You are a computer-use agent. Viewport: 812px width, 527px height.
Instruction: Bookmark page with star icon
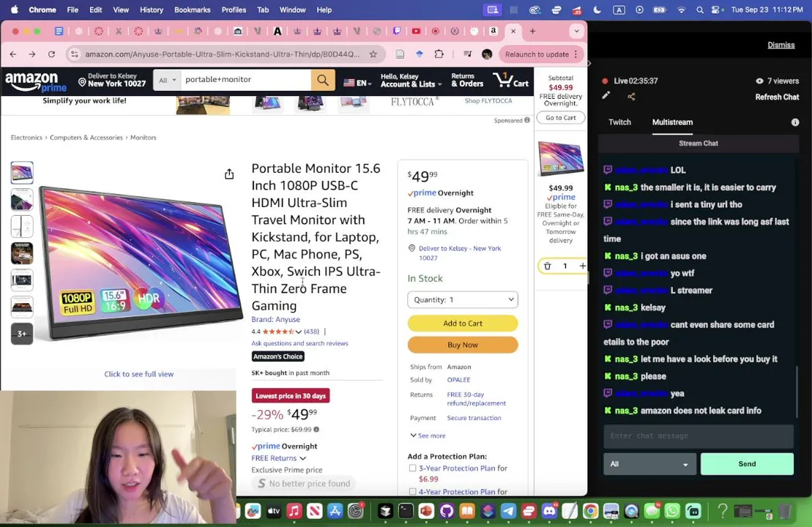373,54
